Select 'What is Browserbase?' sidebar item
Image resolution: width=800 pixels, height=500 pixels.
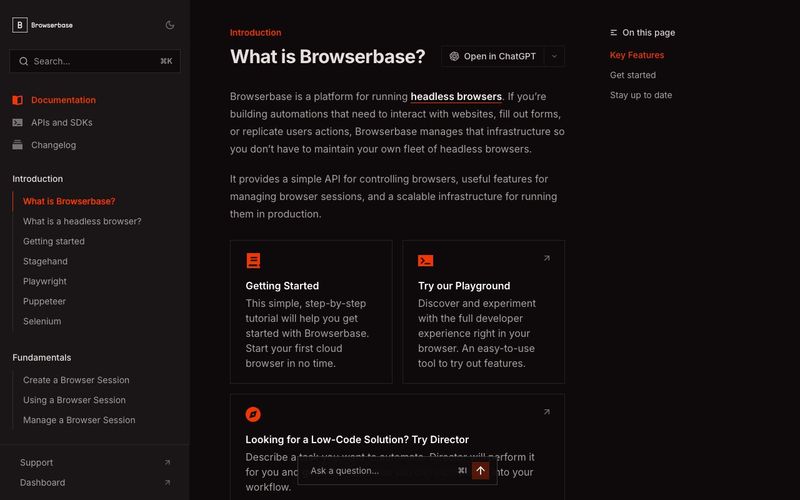pos(69,201)
